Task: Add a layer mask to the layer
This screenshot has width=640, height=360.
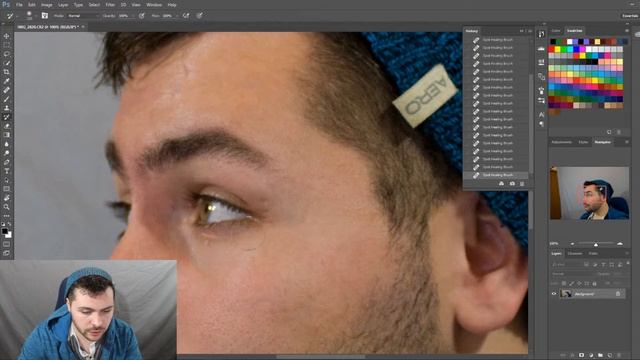Action: click(x=581, y=356)
